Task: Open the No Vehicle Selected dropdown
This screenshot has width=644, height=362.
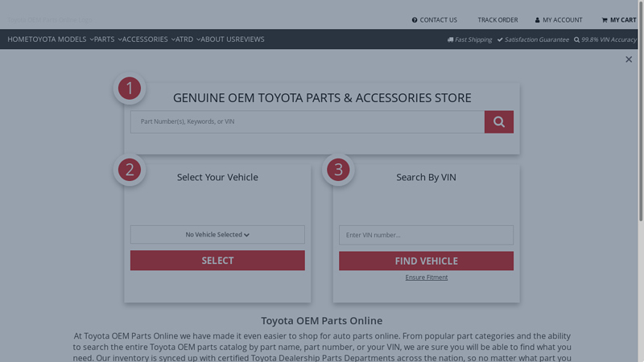Action: point(217,234)
